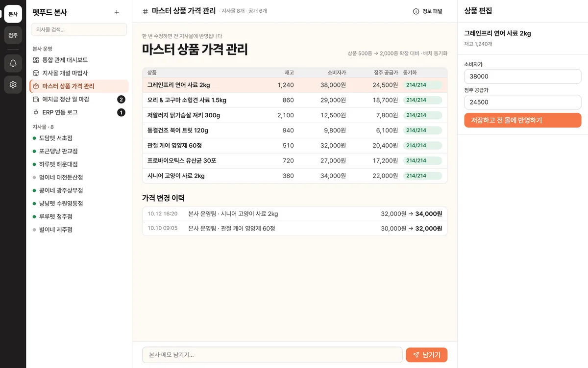Screen dimensions: 588x368
Task: Click 214/214 sync badge for 동결건조 북어 트릿
Action: click(x=422, y=131)
